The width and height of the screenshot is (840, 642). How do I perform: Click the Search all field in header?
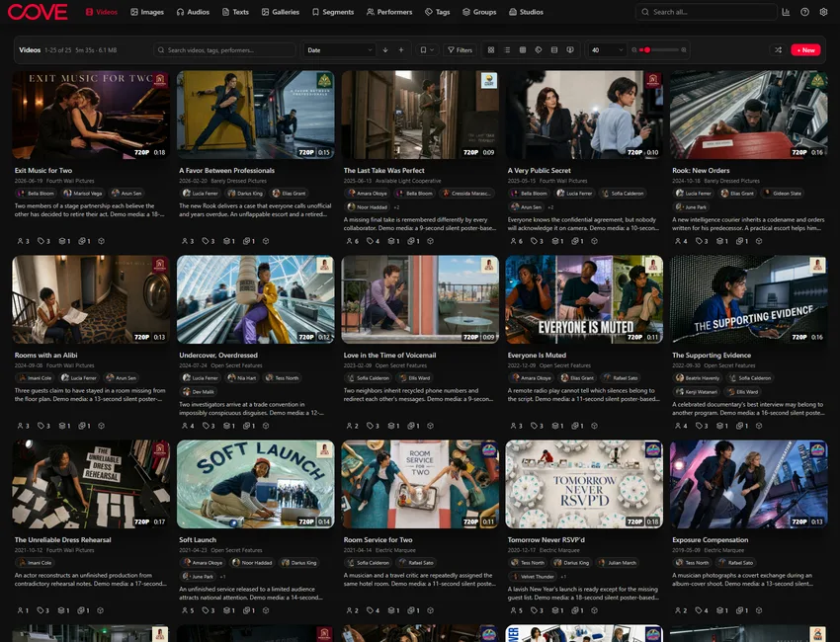(x=706, y=12)
